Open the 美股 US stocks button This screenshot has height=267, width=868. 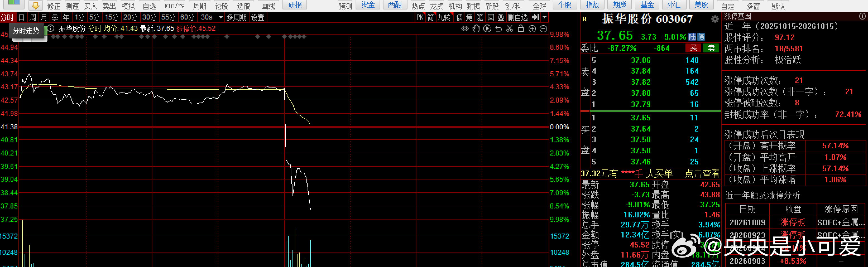701,5
